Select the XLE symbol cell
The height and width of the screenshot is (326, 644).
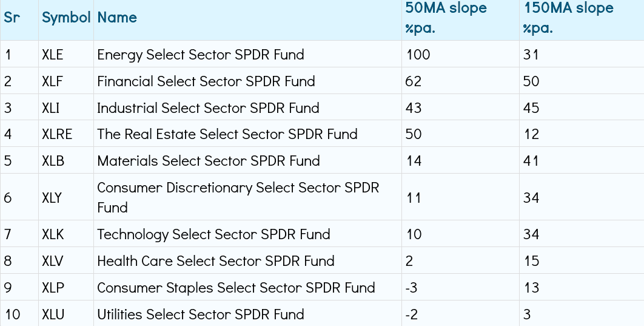tap(53, 55)
